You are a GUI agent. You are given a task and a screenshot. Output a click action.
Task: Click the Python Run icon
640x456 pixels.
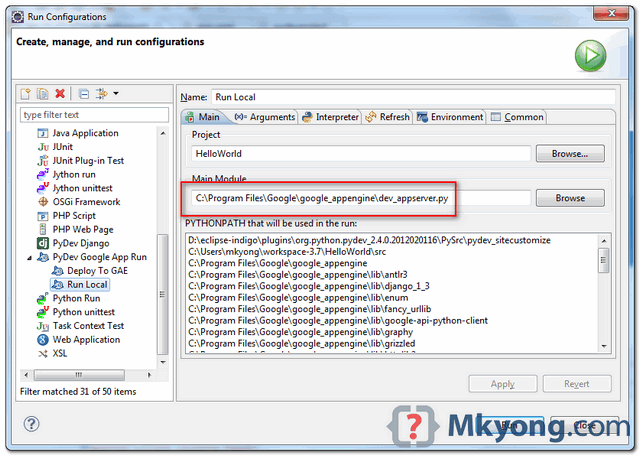pyautogui.click(x=42, y=298)
